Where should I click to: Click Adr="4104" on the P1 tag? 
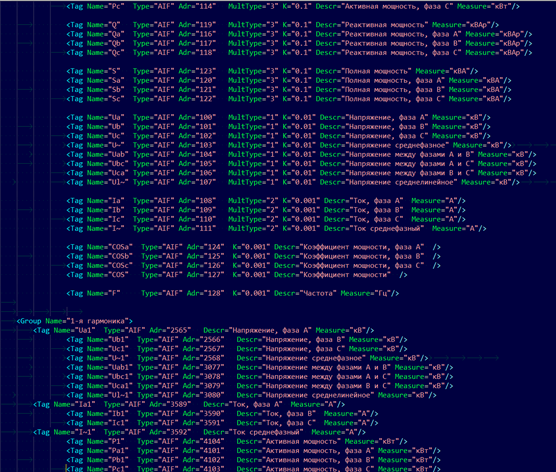tap(204, 441)
